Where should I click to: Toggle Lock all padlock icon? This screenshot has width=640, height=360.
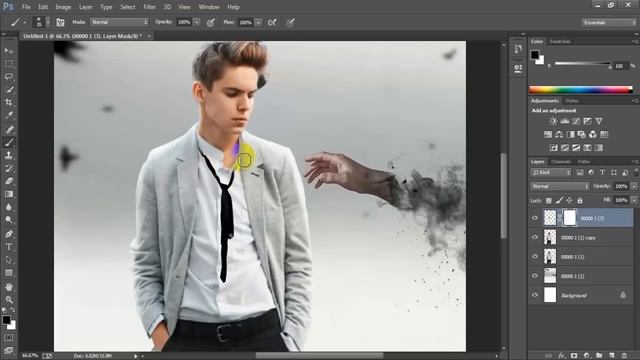coord(580,200)
